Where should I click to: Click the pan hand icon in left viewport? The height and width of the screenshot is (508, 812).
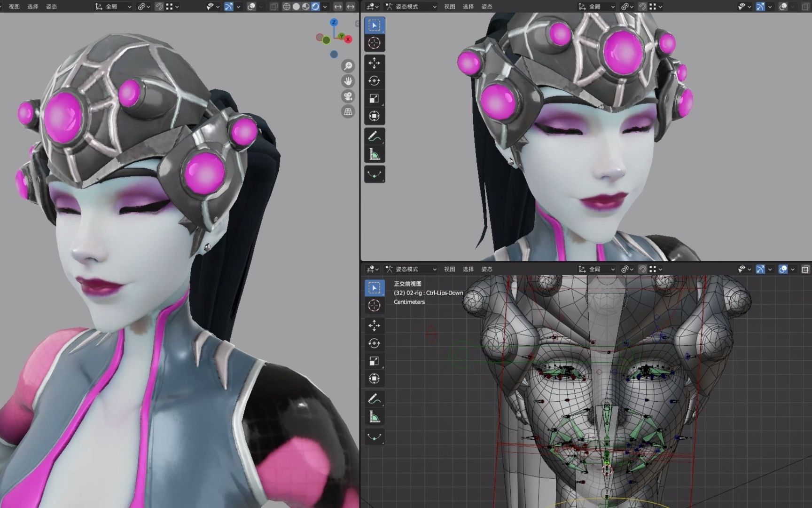[x=348, y=81]
